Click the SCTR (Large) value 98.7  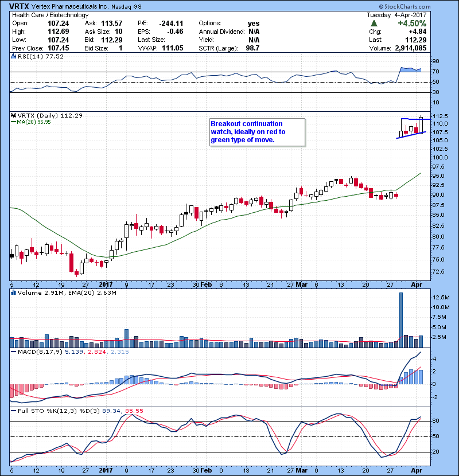[252, 48]
